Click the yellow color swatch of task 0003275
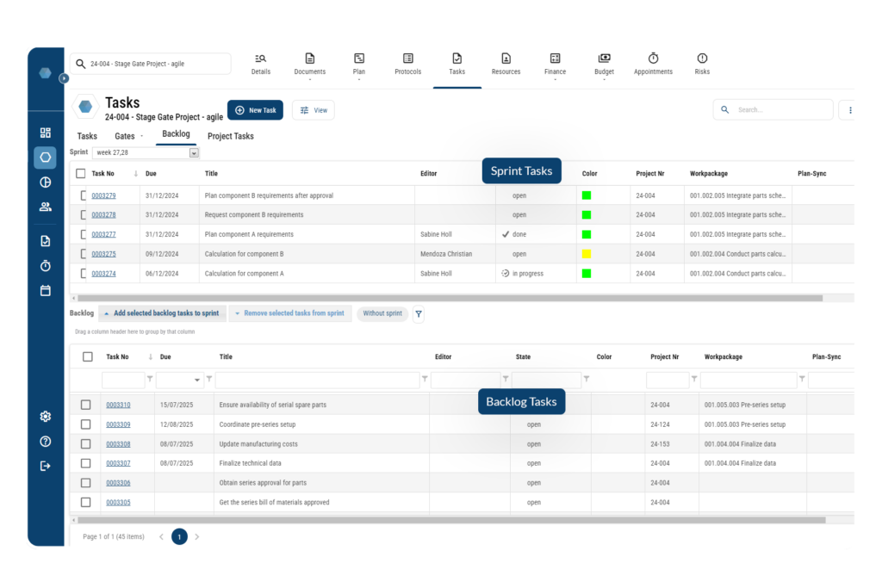 (x=587, y=254)
